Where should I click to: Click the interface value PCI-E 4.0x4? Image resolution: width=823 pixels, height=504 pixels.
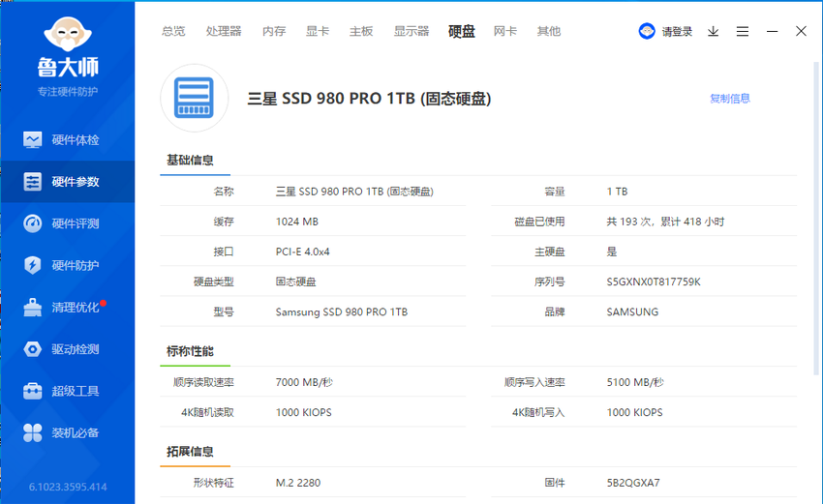(x=303, y=252)
